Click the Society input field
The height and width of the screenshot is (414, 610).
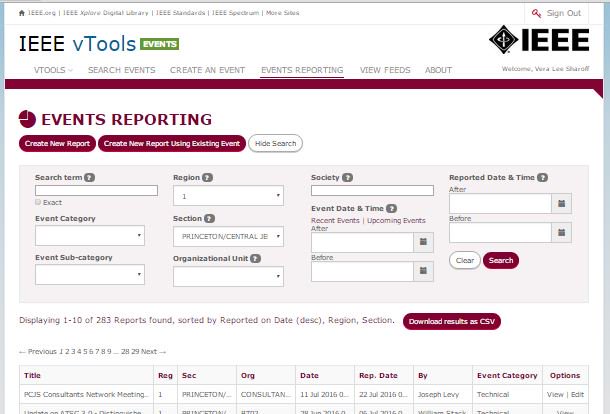[x=372, y=190]
